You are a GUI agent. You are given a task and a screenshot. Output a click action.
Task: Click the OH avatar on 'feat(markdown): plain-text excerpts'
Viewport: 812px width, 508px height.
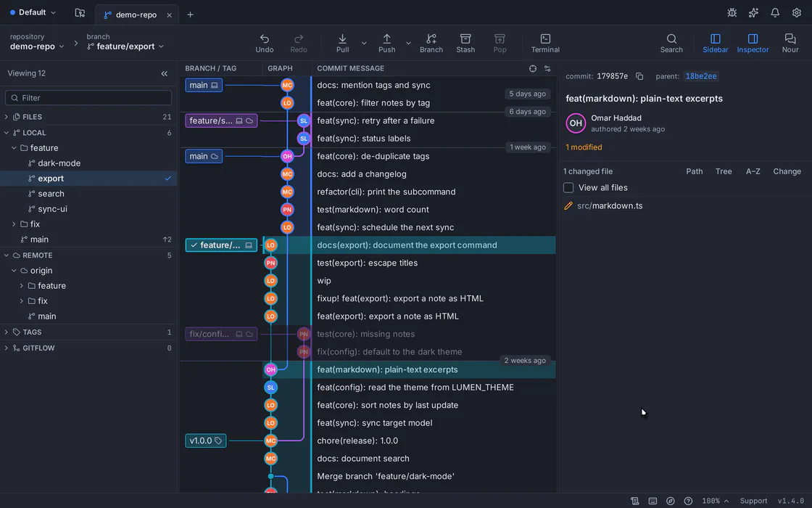click(x=270, y=369)
